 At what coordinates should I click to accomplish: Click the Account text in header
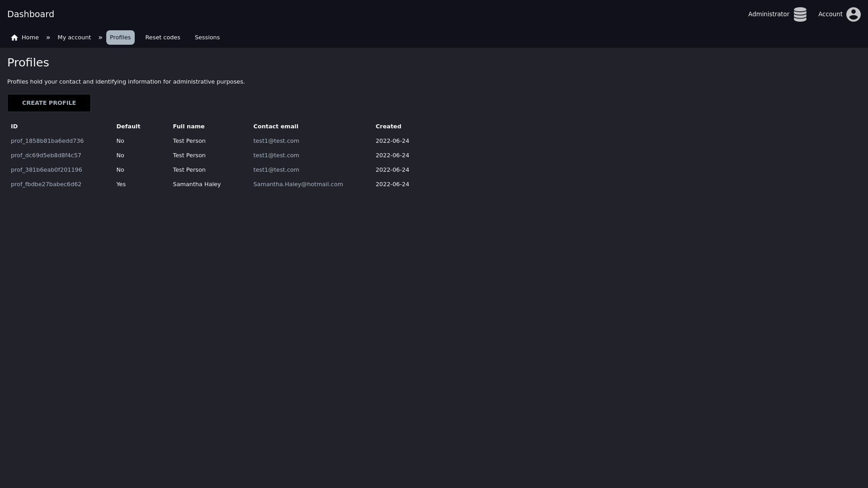pyautogui.click(x=830, y=14)
